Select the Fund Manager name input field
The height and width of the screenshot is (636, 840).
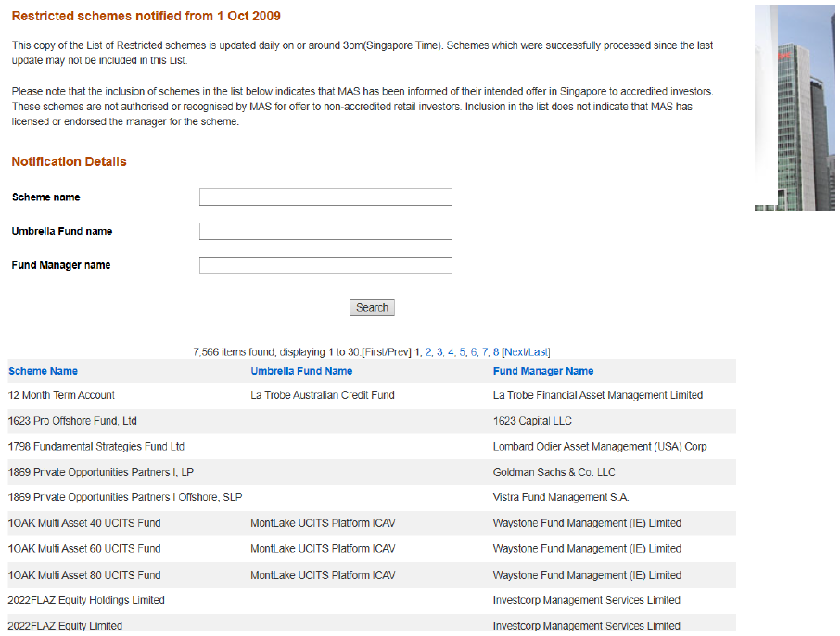[x=325, y=266]
